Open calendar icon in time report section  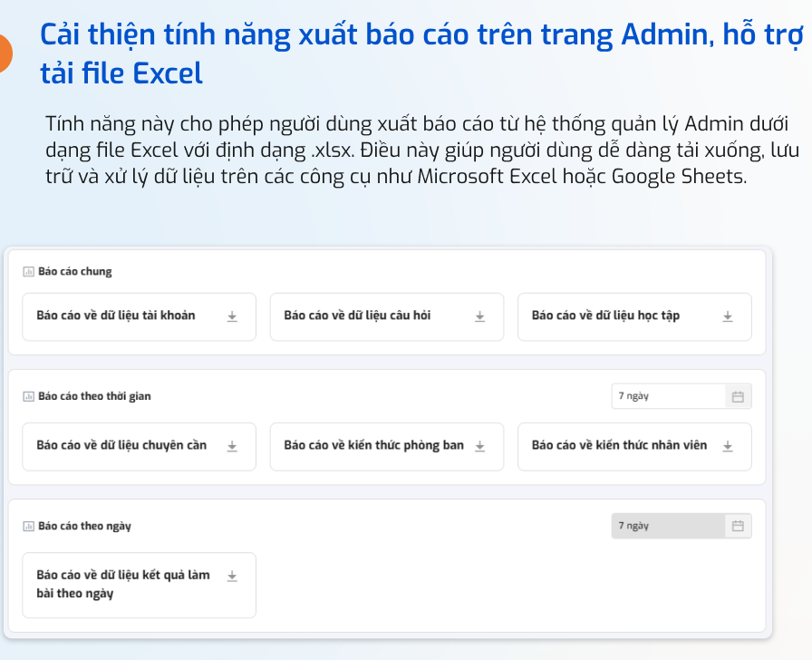[738, 397]
